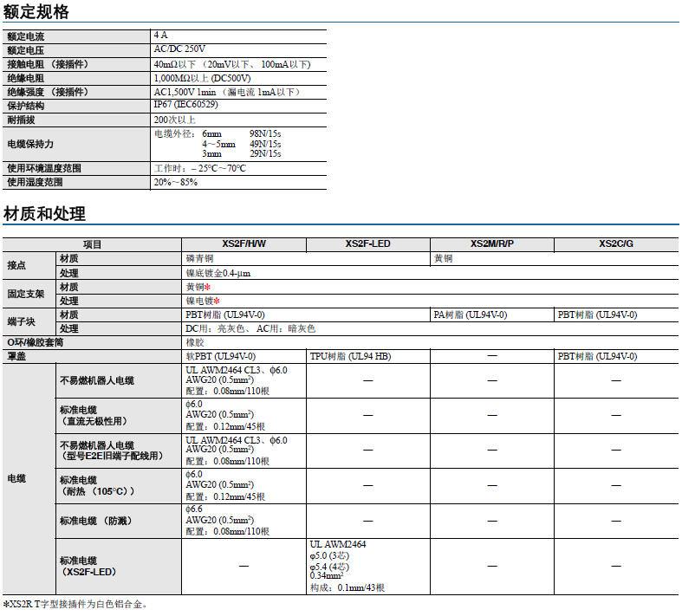
Task: Click the XS2R T字型接插件 footnote text
Action: [x=78, y=604]
